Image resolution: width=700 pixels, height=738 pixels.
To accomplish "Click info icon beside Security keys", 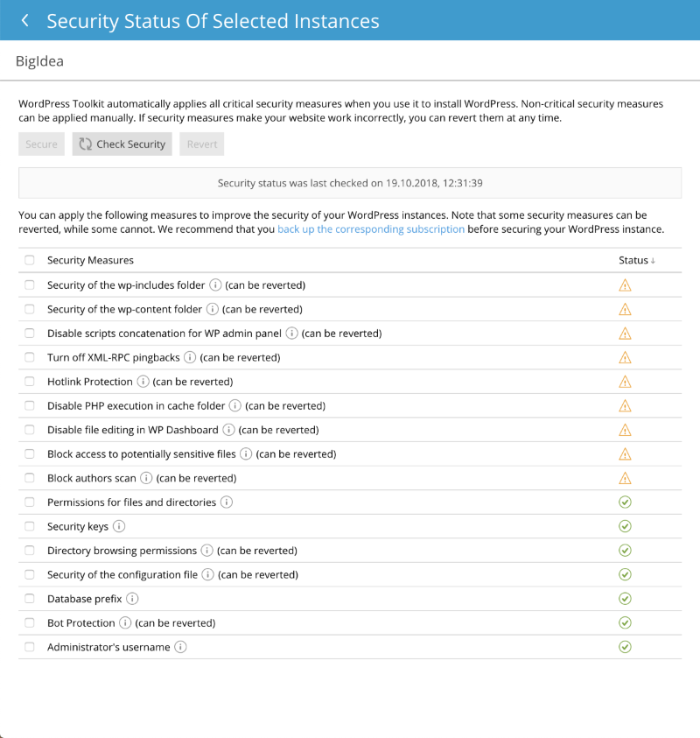I will click(x=119, y=526).
